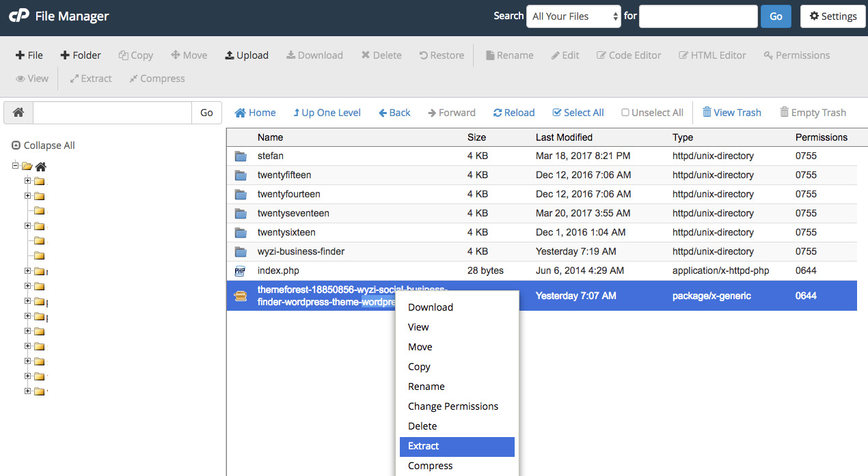The height and width of the screenshot is (476, 868).
Task: Open Settings in the header
Action: 833,16
